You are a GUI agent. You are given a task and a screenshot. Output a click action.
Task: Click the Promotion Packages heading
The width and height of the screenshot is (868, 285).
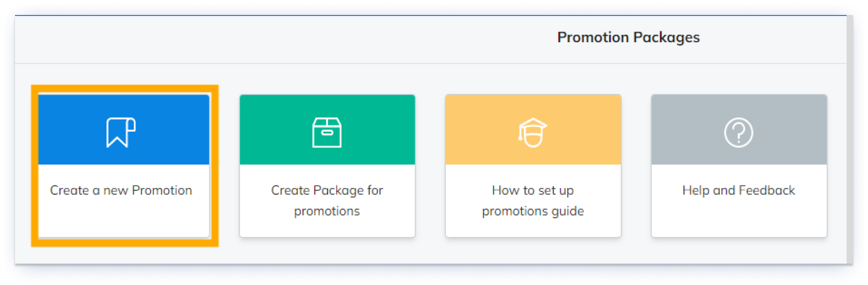pos(628,37)
